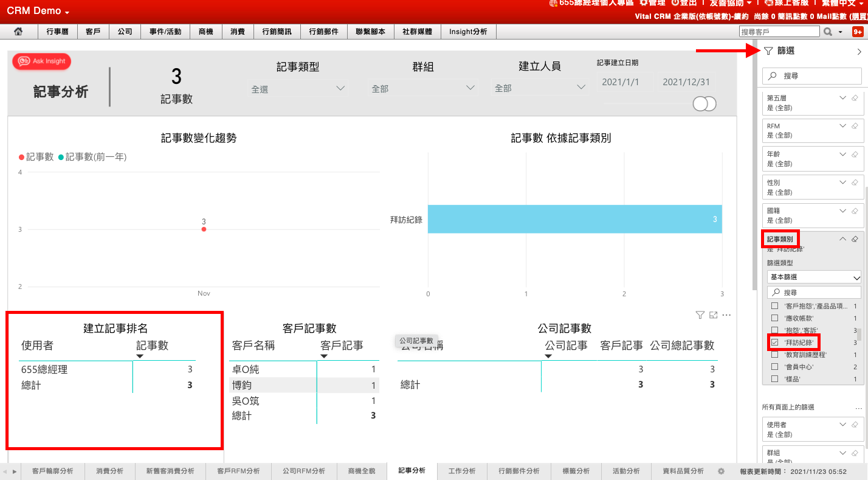The image size is (868, 480).
Task: Check the '教育訓練歷程' filter checkbox
Action: pos(774,355)
